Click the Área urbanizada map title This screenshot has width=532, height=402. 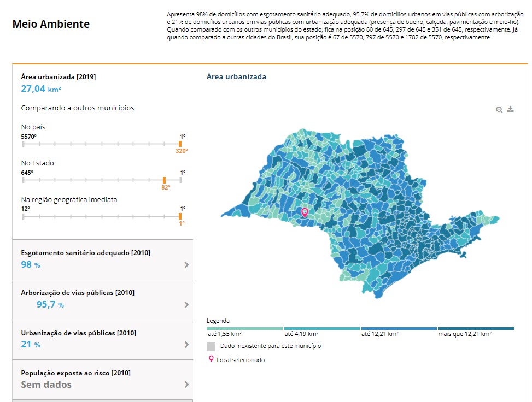click(237, 76)
